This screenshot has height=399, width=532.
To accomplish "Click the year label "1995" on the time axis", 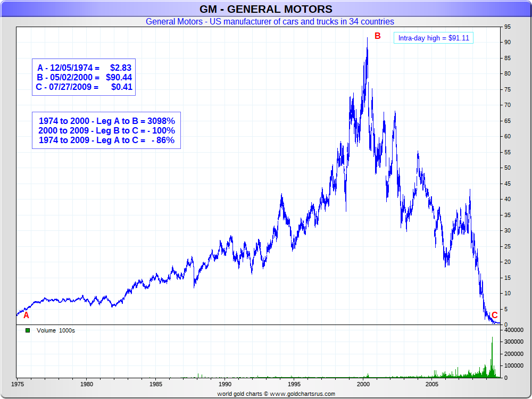I will click(x=294, y=385).
